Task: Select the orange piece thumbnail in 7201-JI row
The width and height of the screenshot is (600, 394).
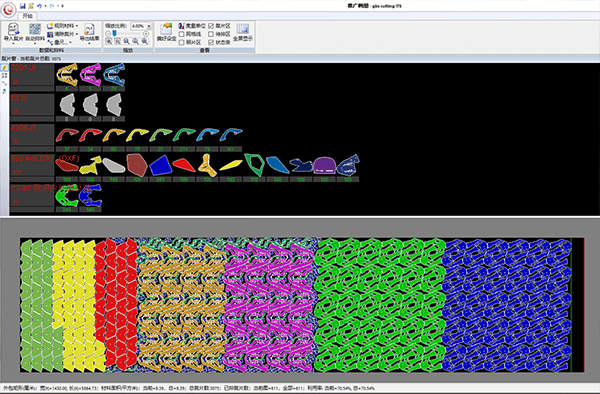Action: [x=67, y=75]
